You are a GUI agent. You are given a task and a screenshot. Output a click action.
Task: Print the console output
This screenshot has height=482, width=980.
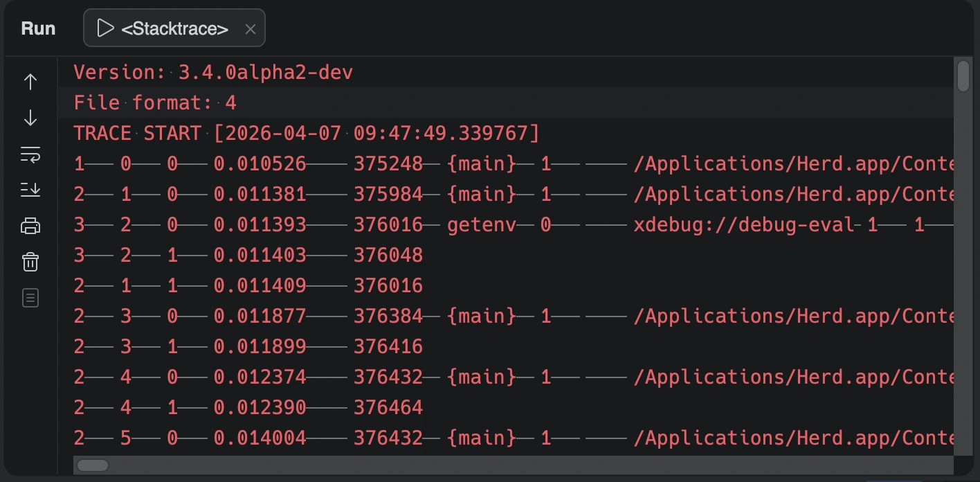pos(30,226)
